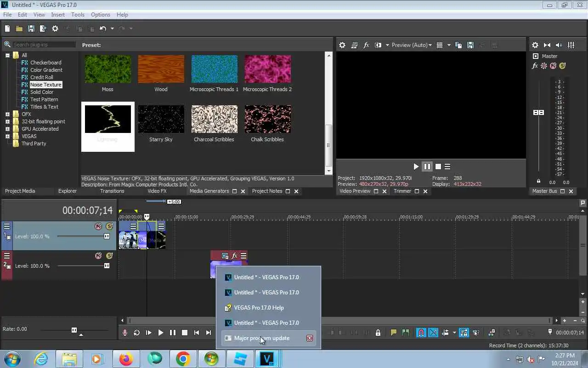Open Video Preview project properties gear
Viewport: 588px width, 368px height.
pyautogui.click(x=342, y=45)
